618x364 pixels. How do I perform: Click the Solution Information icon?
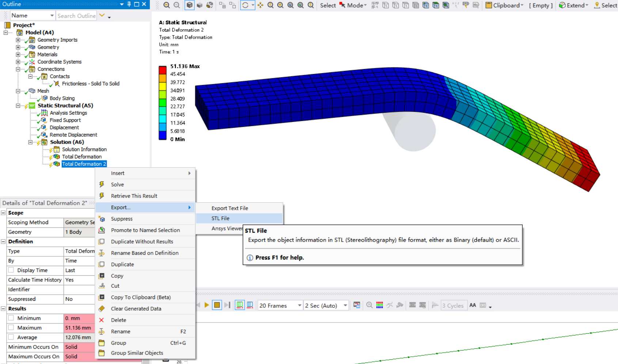click(x=56, y=149)
